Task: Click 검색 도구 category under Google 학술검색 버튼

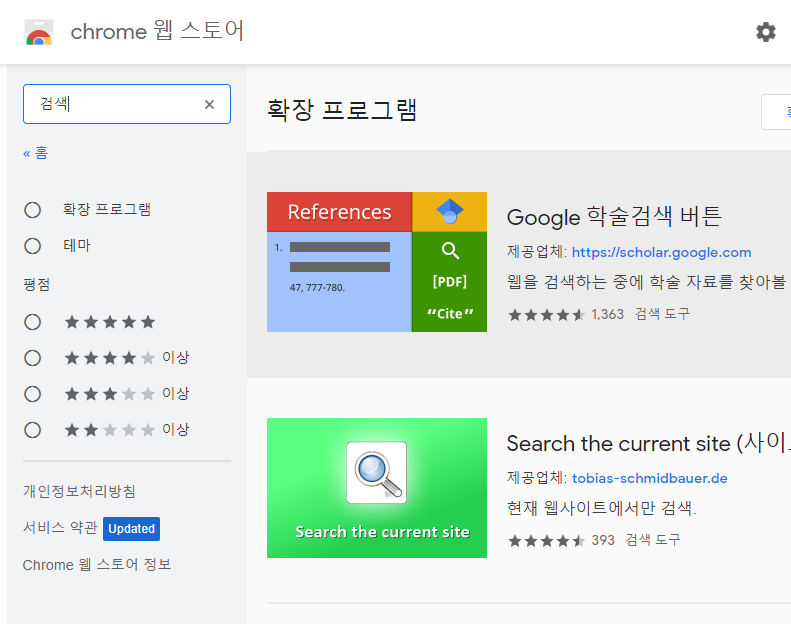Action: pyautogui.click(x=662, y=314)
